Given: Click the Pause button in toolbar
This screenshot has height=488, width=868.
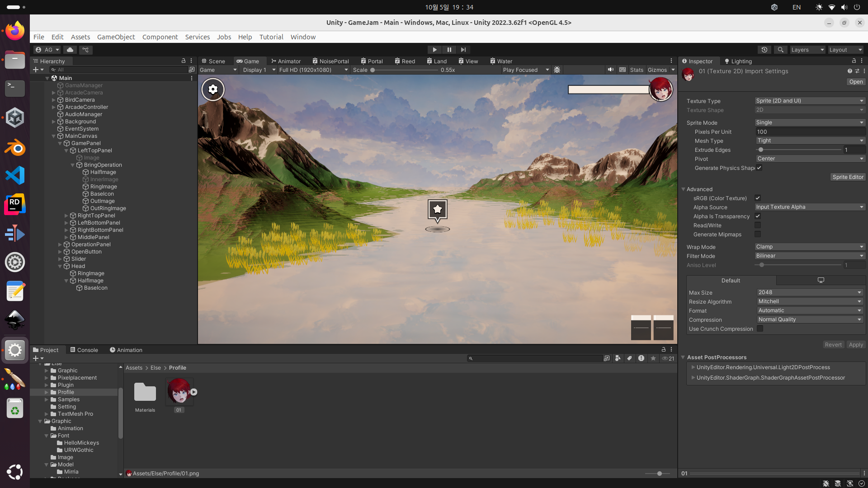Looking at the screenshot, I should click(449, 50).
